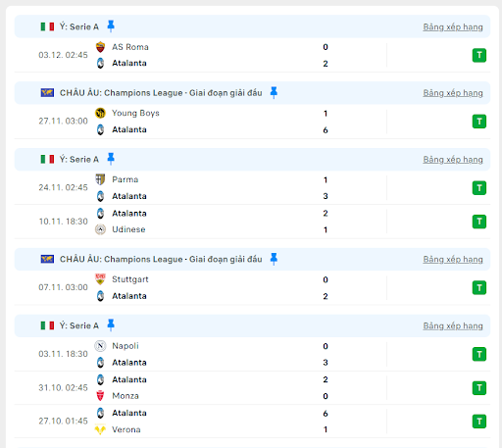Viewport: 502px width, 448px height.
Task: Pin the first Ý: Serie A league
Action: coord(111,26)
